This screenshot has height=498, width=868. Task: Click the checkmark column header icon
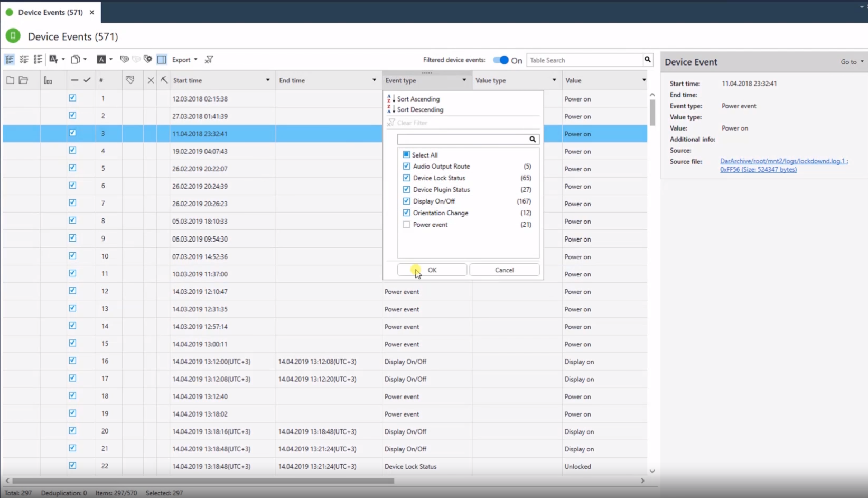(x=87, y=80)
